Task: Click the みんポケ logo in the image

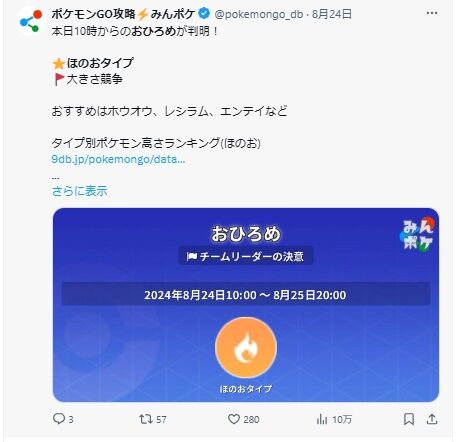Action: coord(418,233)
